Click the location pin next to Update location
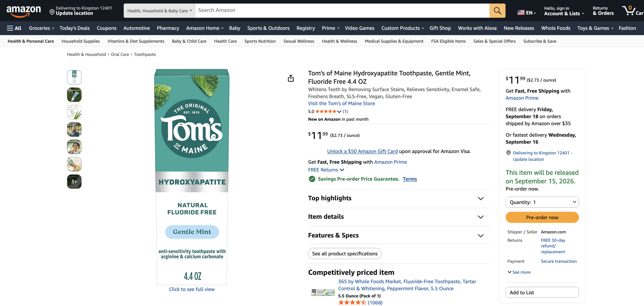This screenshot has width=644, height=306. coord(52,12)
